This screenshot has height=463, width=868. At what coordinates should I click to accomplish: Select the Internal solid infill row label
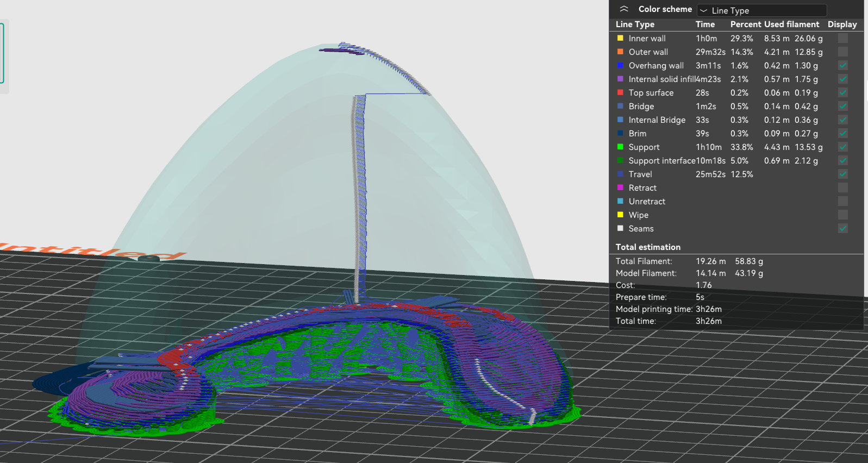coord(661,79)
